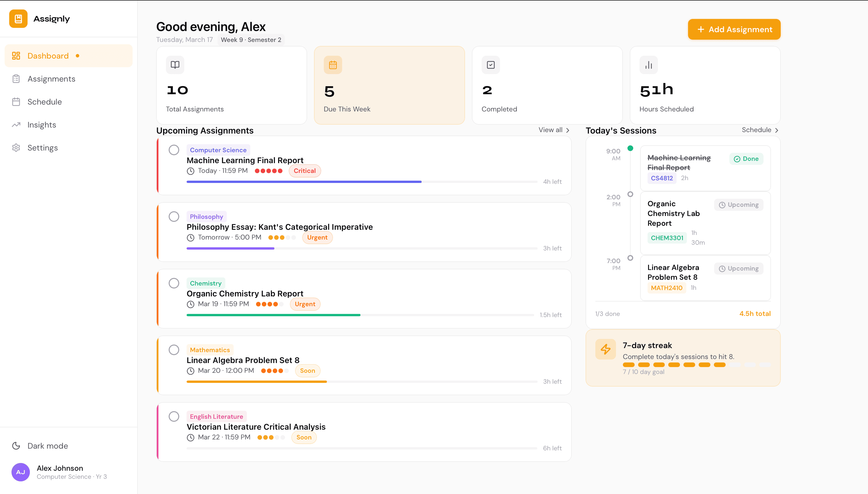
Task: Select the Due This Week stat card
Action: (389, 85)
